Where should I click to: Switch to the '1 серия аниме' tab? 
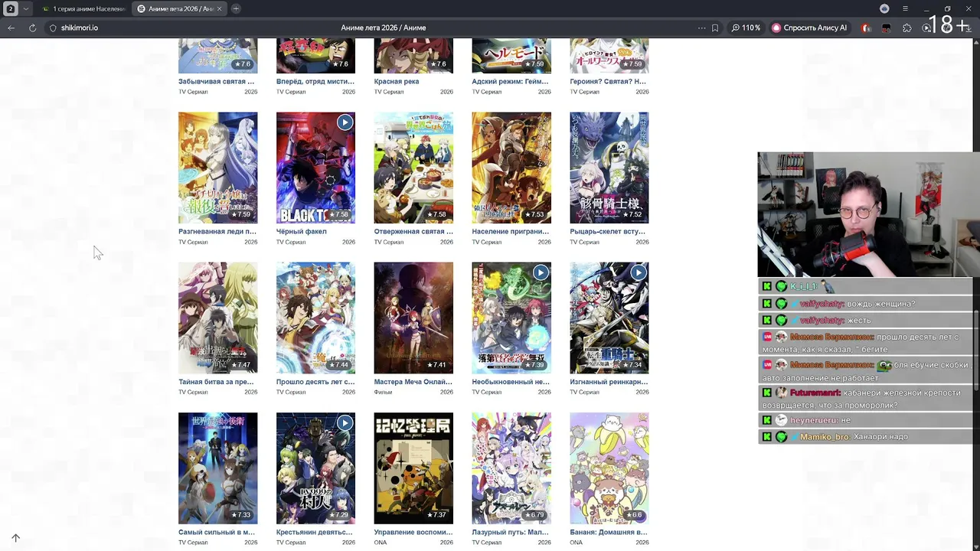[x=83, y=8]
